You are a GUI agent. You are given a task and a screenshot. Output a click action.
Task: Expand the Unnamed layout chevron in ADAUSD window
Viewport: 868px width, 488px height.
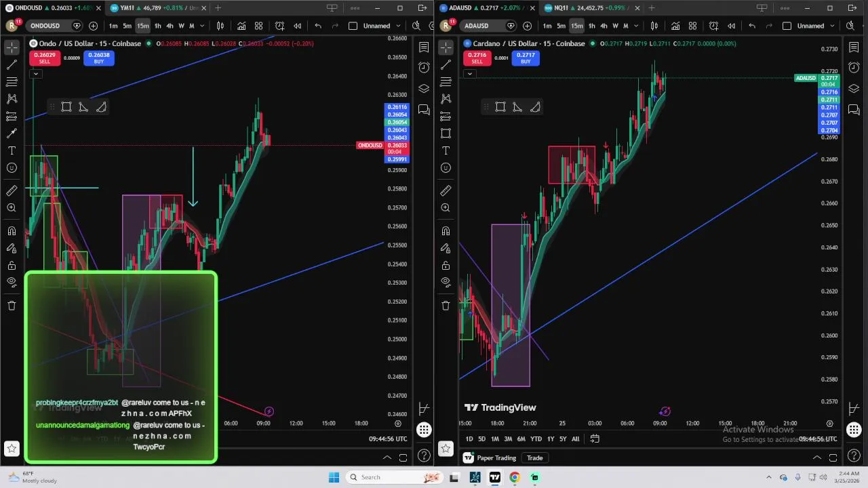pos(832,26)
